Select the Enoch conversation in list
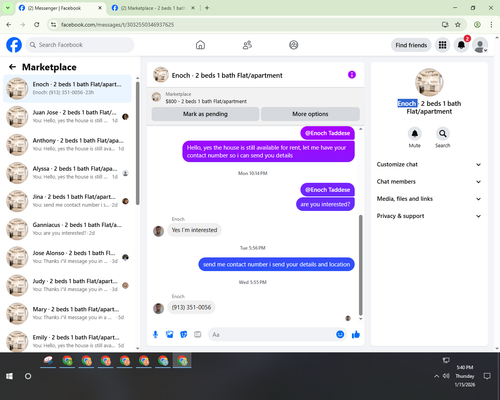This screenshot has width=500, height=400. pos(67,88)
